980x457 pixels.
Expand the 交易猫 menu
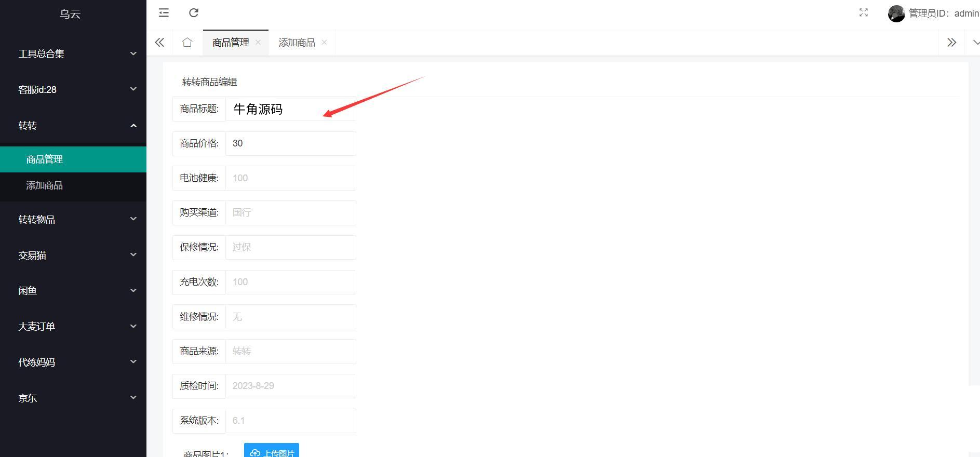point(73,255)
